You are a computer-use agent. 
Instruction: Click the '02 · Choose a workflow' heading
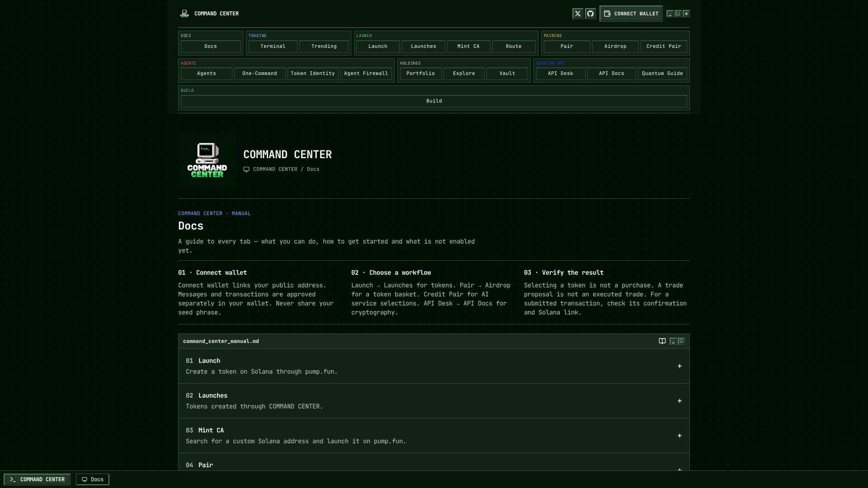point(391,273)
